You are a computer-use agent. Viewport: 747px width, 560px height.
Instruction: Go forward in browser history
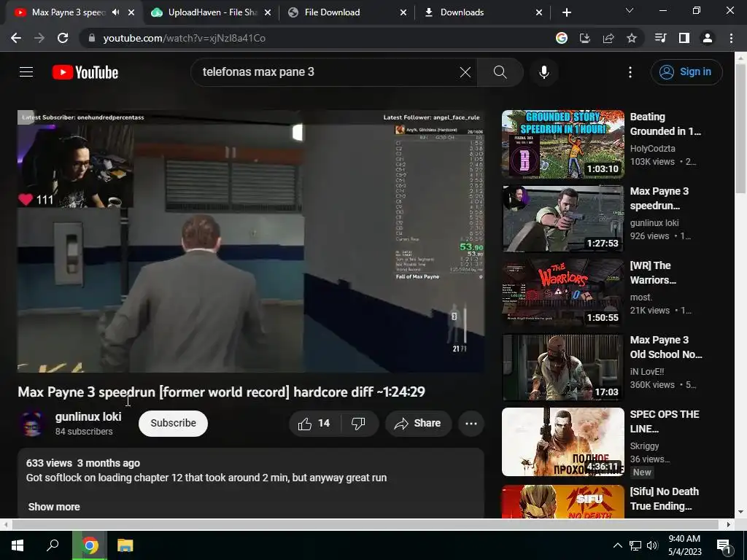(39, 38)
